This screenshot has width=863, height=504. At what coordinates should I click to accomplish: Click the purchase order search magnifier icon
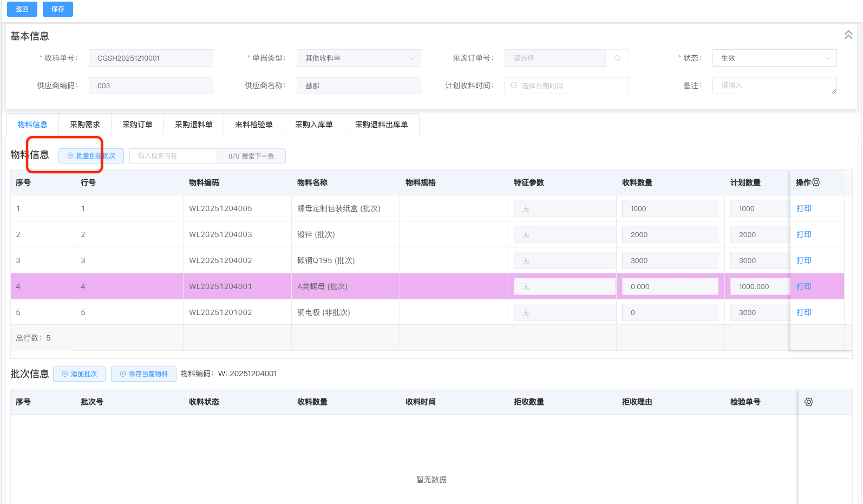[x=617, y=58]
